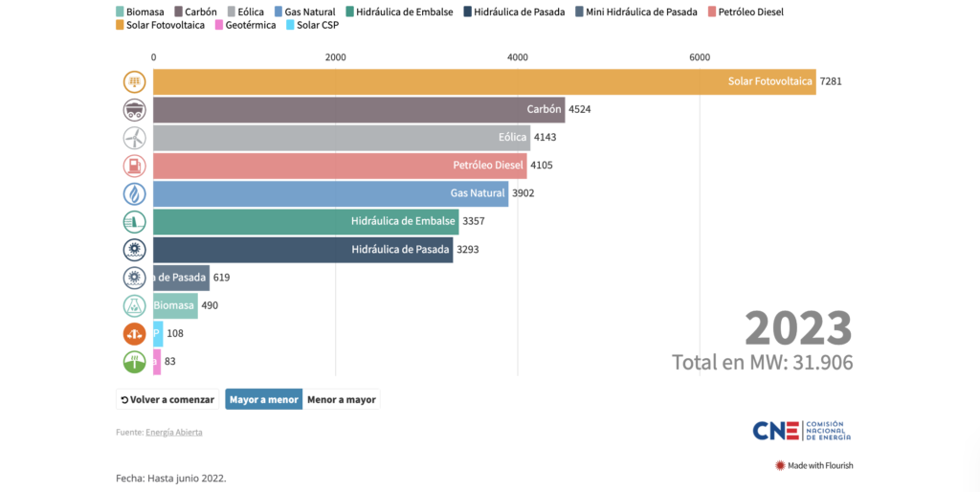Select the Mayor a menor sort option

pos(263,399)
